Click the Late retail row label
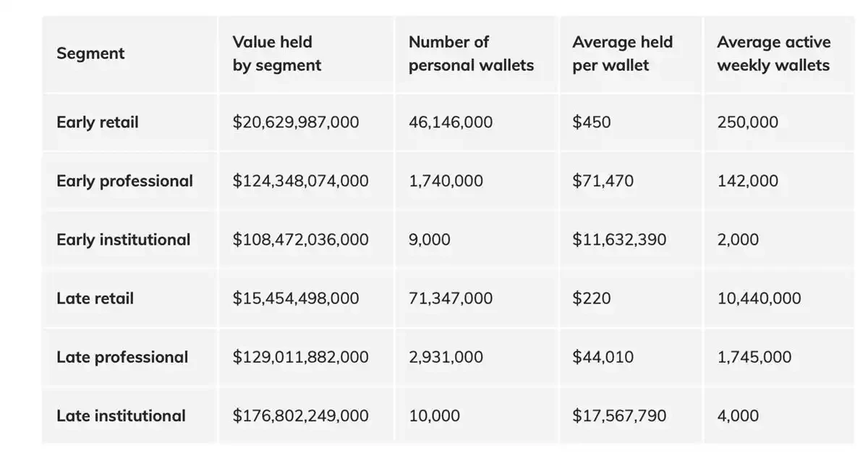 tap(95, 298)
